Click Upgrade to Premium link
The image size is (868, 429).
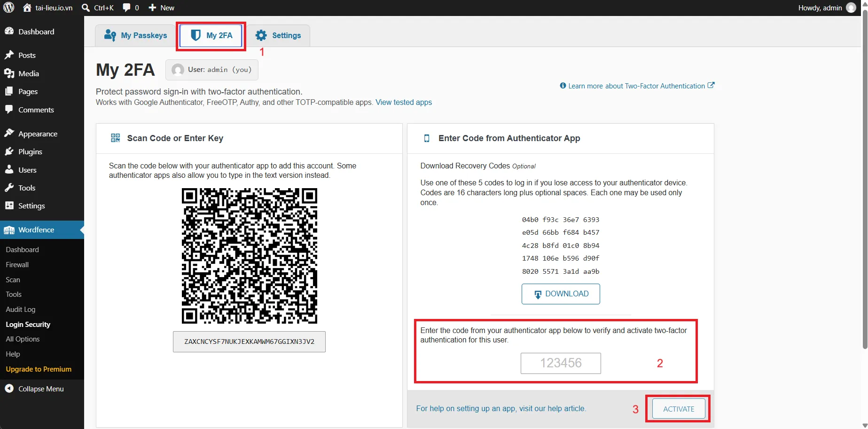[x=39, y=369]
